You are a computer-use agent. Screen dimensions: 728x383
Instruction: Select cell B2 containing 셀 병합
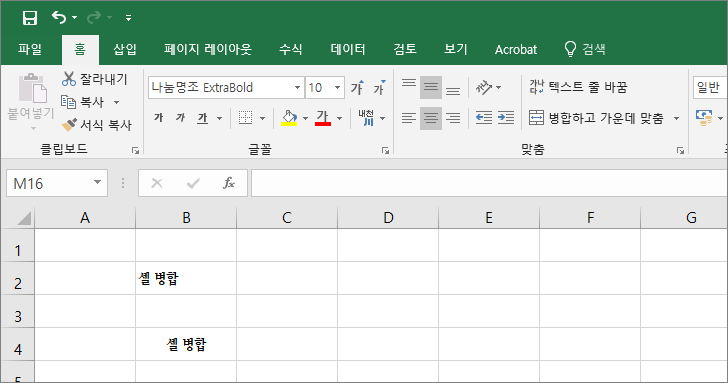[x=186, y=278]
